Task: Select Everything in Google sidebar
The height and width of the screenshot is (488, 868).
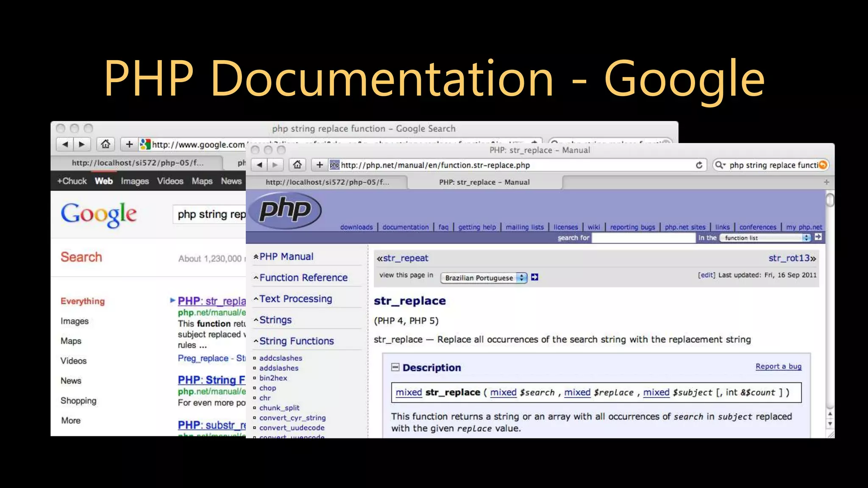Action: 83,301
